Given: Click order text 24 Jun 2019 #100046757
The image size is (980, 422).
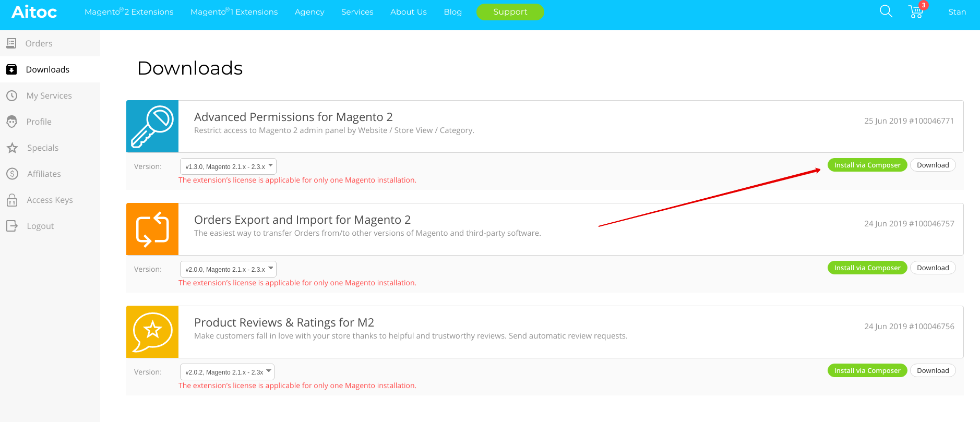Looking at the screenshot, I should click(x=909, y=223).
